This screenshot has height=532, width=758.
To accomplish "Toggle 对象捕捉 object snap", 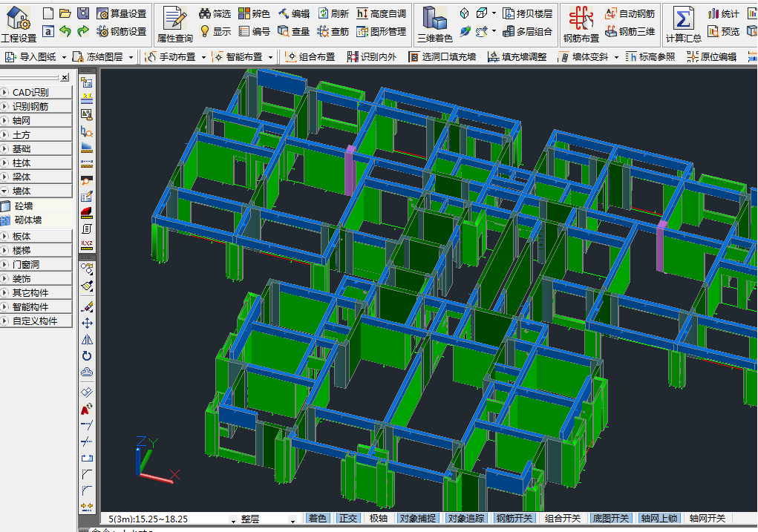I will [x=418, y=519].
